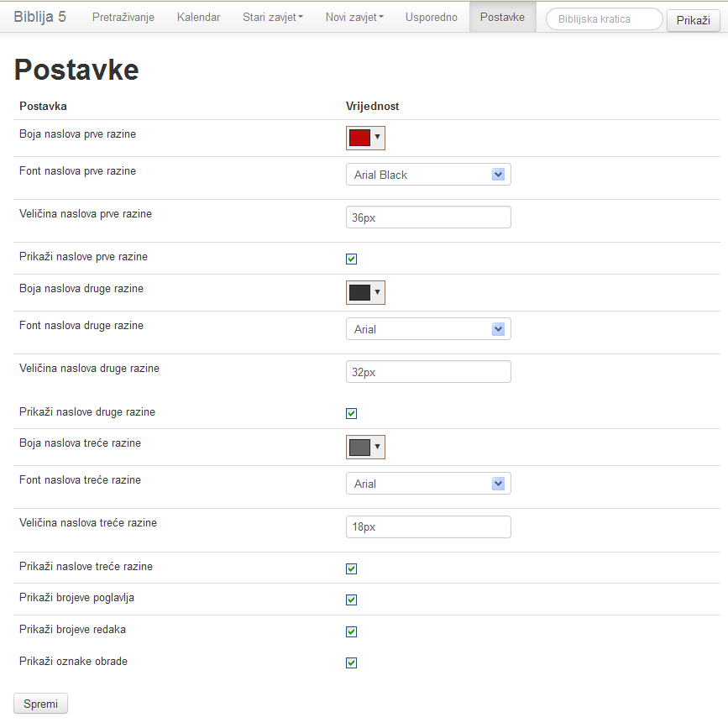Open the second-level heading color picker

365,292
